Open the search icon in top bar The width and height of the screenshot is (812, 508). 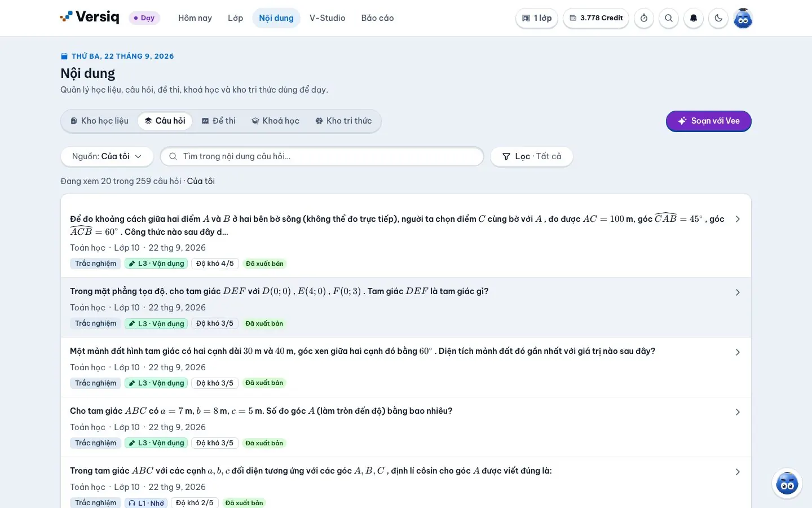[x=669, y=18]
